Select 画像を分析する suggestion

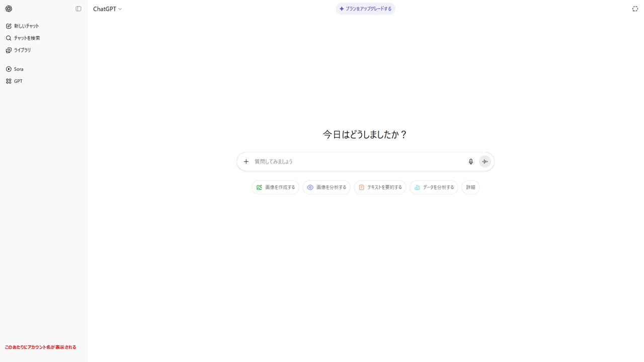click(327, 187)
